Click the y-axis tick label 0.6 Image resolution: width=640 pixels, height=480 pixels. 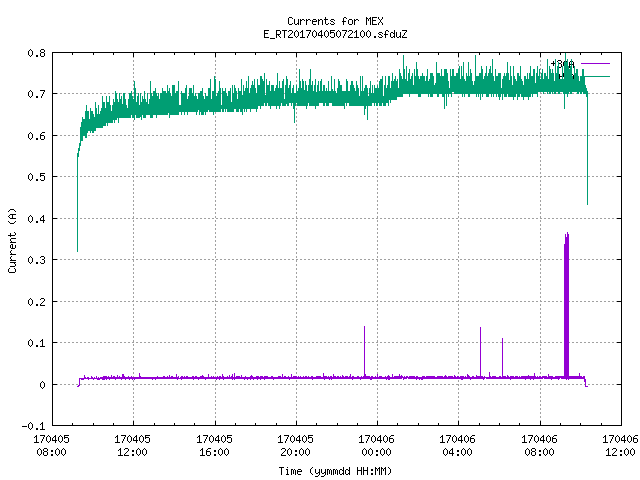pos(36,136)
